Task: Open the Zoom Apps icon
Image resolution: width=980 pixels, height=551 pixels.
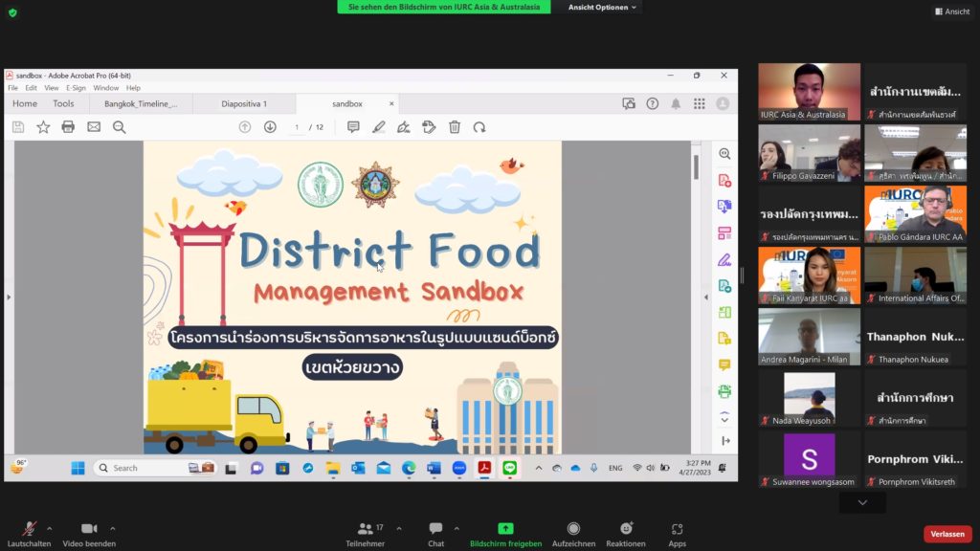Action: coord(677,529)
